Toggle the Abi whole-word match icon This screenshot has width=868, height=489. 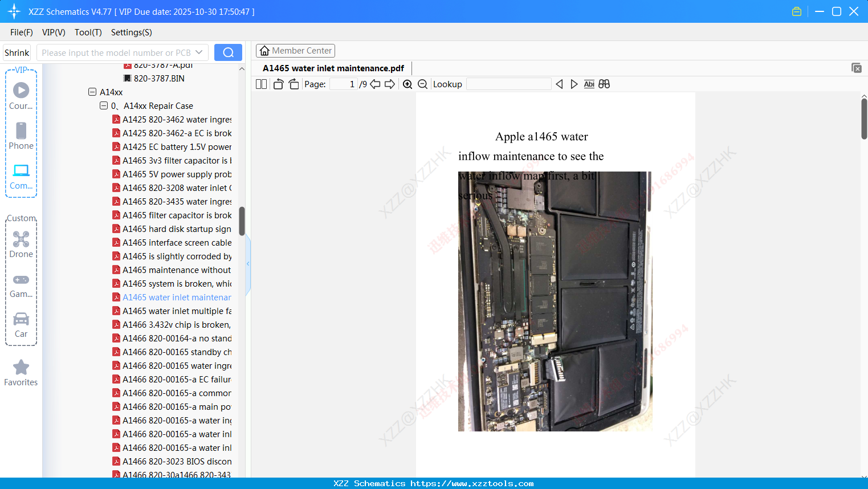(x=589, y=84)
